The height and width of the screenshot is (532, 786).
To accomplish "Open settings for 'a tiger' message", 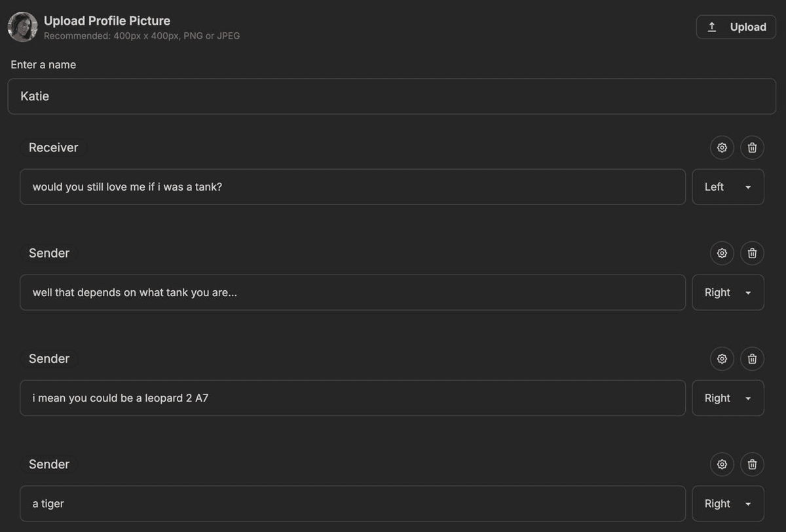I will coord(722,464).
